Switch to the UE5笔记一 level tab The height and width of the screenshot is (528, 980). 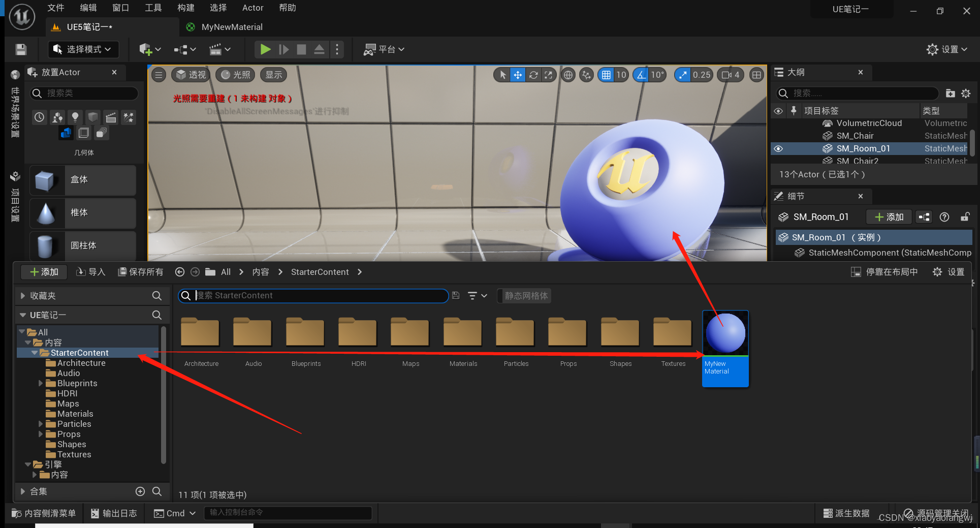[89, 27]
